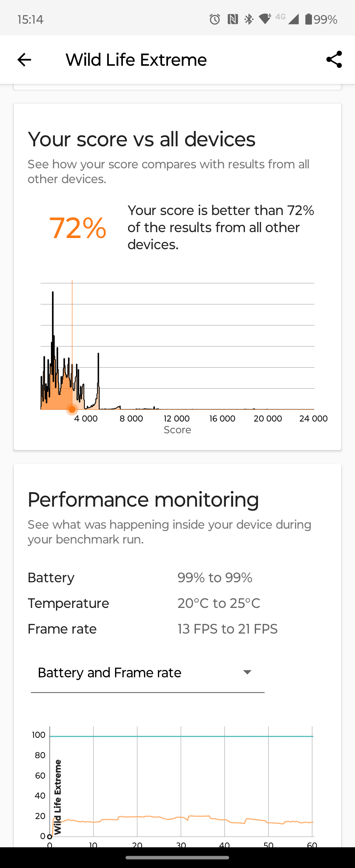The image size is (355, 868).
Task: Tap the Wild Life Extreme title
Action: (136, 60)
